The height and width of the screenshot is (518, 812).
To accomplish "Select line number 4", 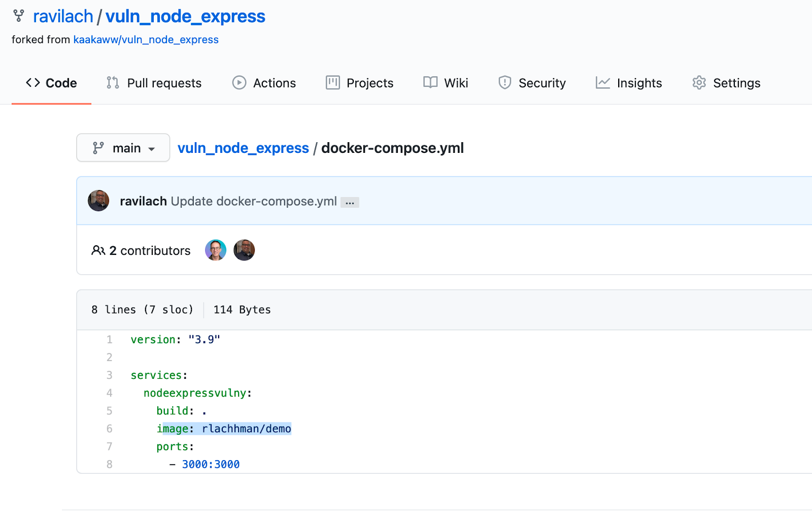I will (109, 393).
